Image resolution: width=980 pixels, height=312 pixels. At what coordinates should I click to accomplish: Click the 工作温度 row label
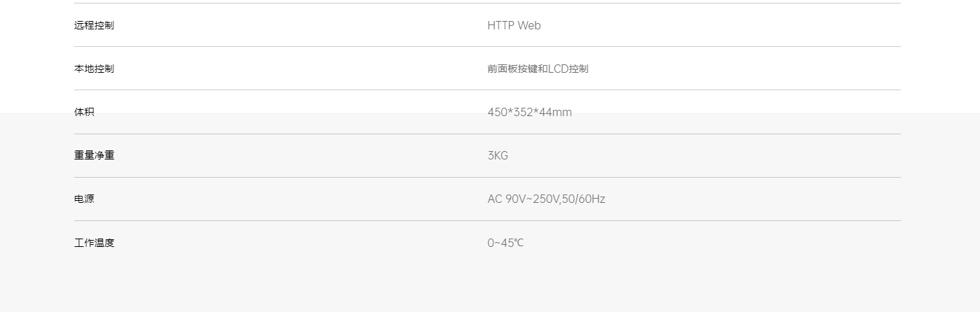[x=94, y=243]
